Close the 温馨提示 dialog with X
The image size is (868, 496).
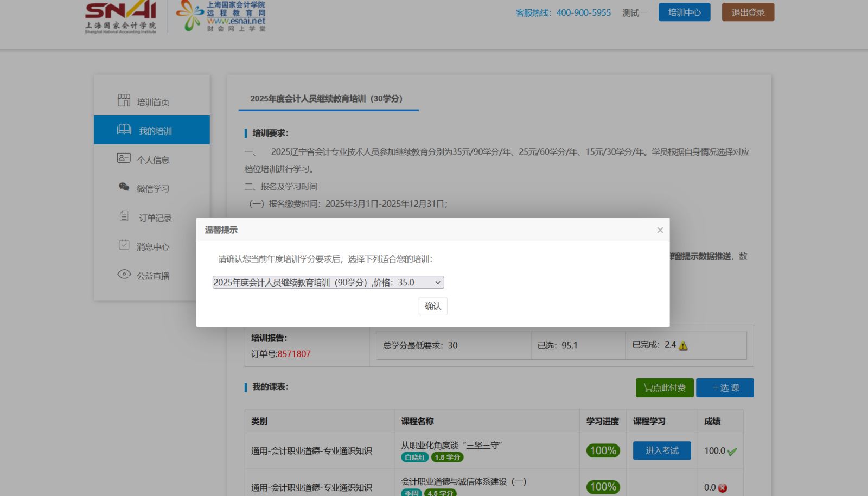pyautogui.click(x=660, y=230)
